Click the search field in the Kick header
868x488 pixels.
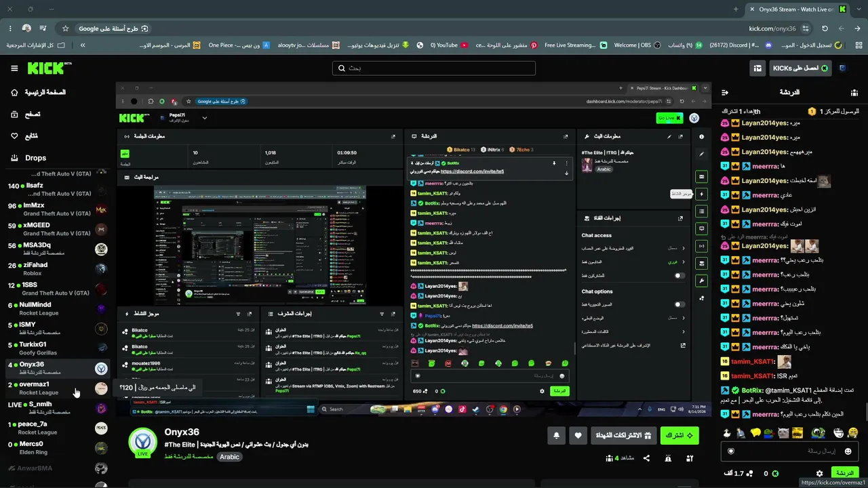tap(434, 68)
